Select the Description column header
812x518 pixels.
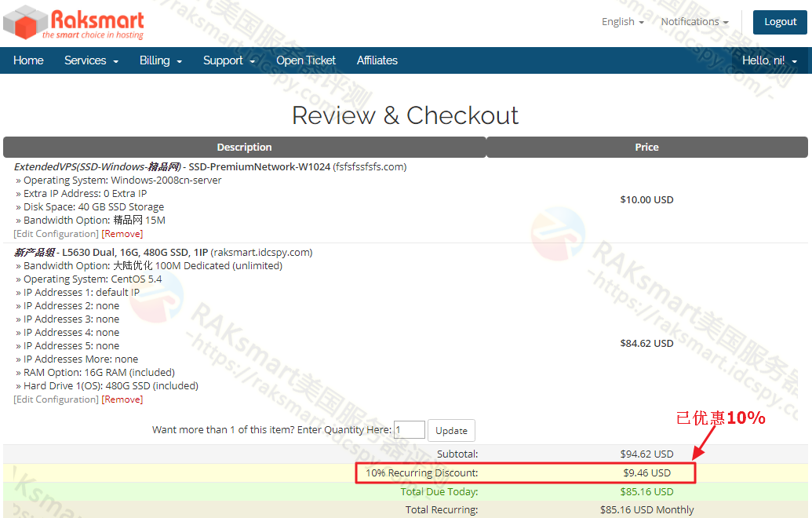click(245, 147)
